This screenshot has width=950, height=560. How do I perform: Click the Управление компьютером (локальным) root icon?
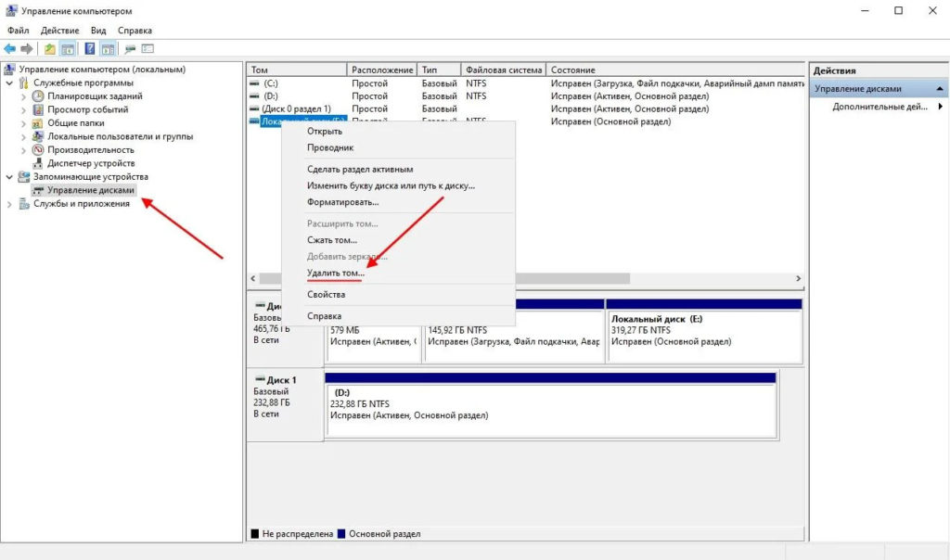click(9, 69)
